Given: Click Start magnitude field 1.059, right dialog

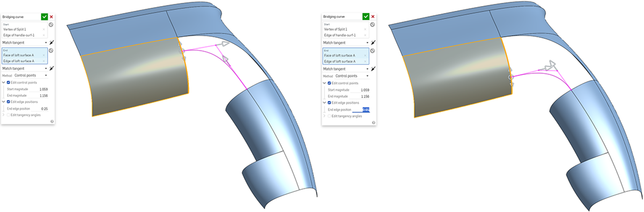Looking at the screenshot, I should click(361, 90).
